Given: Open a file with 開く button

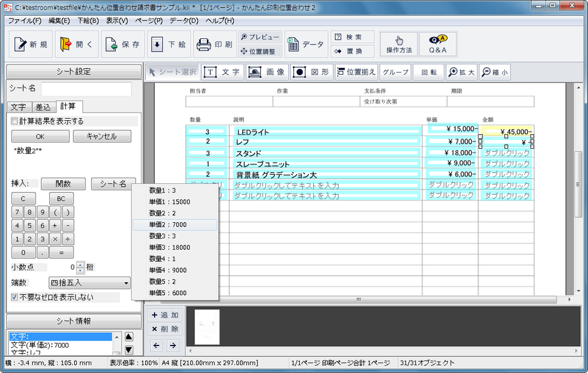Looking at the screenshot, I should tap(77, 44).
